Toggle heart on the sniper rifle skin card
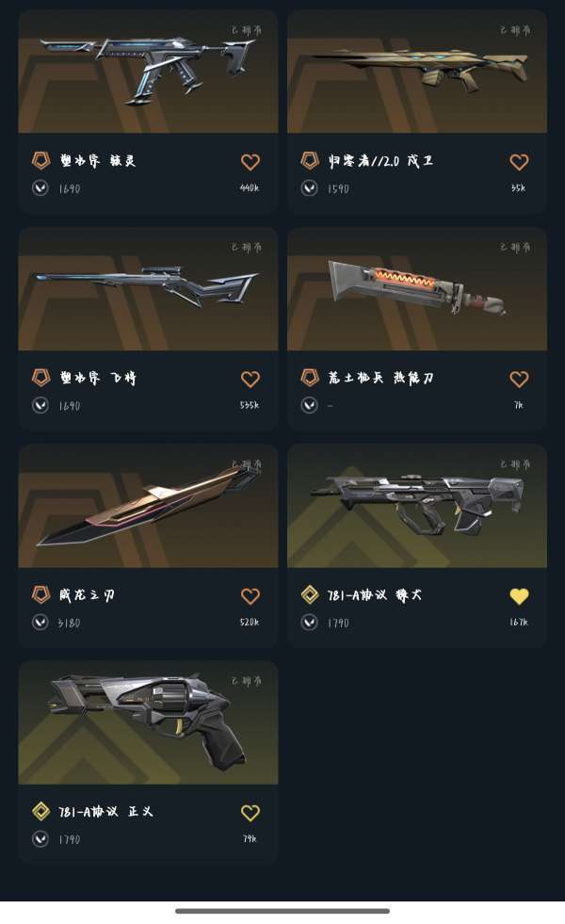Image resolution: width=565 pixels, height=924 pixels. [x=250, y=379]
